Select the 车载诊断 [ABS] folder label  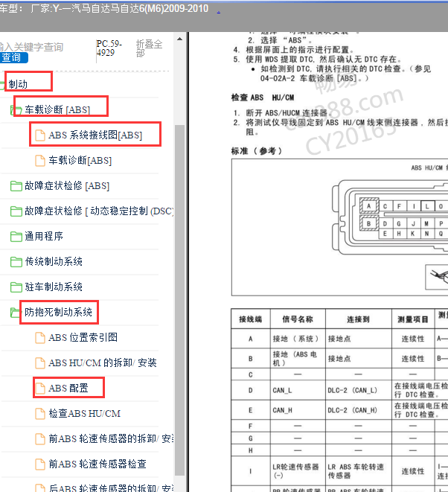tap(57, 109)
